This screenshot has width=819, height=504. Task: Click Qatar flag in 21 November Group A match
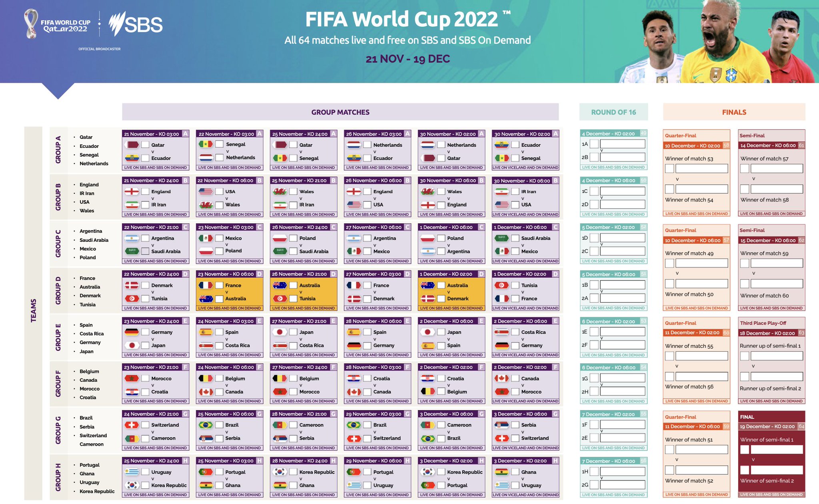[x=132, y=145]
